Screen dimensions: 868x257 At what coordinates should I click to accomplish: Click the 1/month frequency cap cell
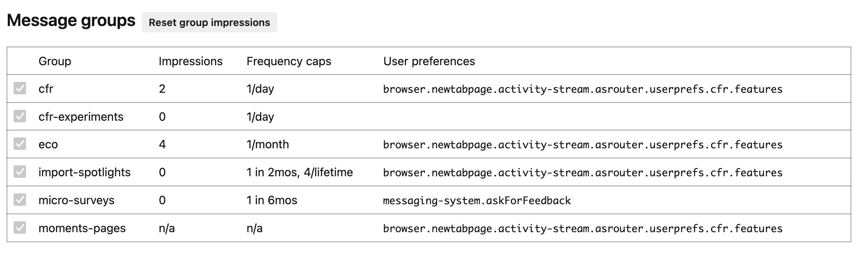[x=267, y=144]
